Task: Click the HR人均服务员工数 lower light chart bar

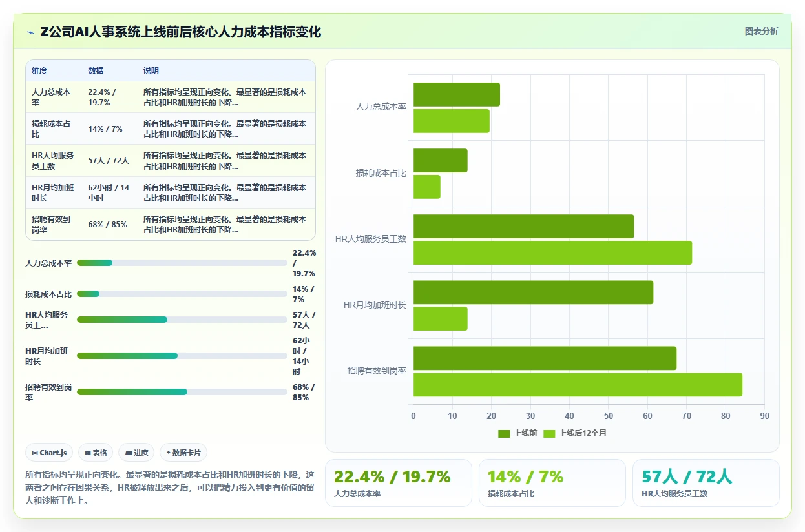Action: (552, 253)
